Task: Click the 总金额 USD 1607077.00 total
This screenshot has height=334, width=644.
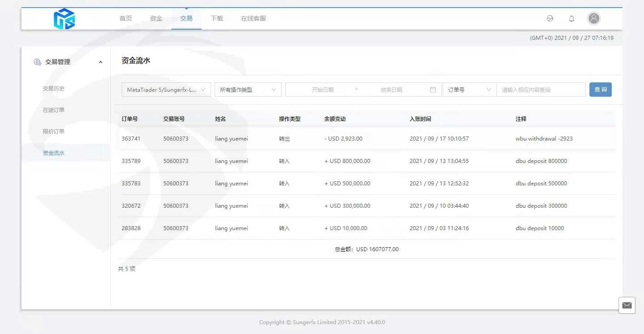Action: (x=367, y=249)
